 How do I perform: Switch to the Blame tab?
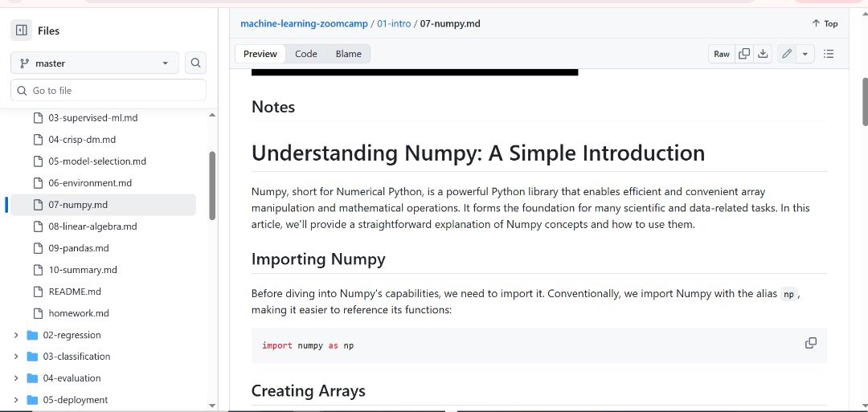348,54
